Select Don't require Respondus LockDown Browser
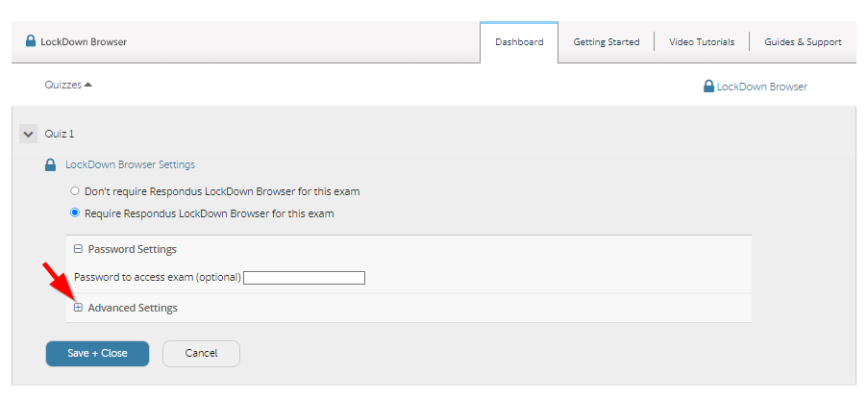 point(75,191)
